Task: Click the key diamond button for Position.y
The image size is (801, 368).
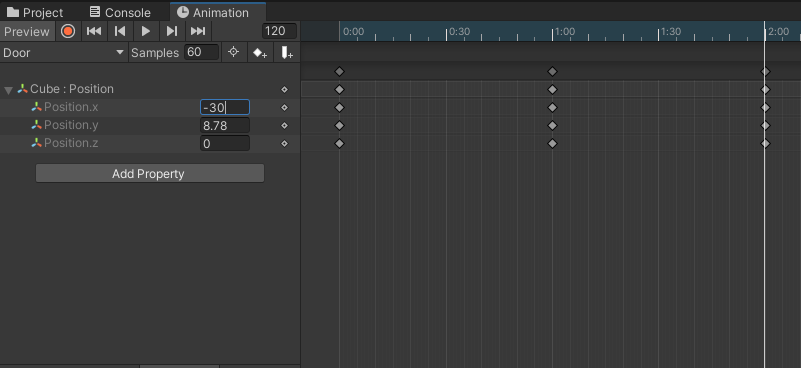Action: (285, 126)
